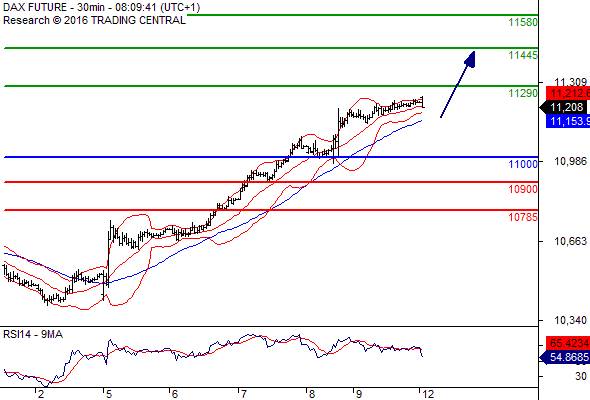This screenshot has width=590, height=400.
Task: Click date label 5 on time axis
Action: point(109,394)
